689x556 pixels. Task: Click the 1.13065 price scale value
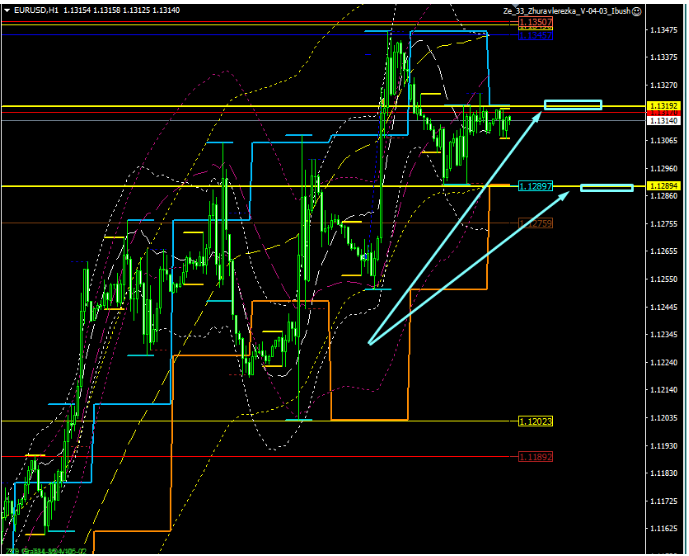(x=664, y=141)
